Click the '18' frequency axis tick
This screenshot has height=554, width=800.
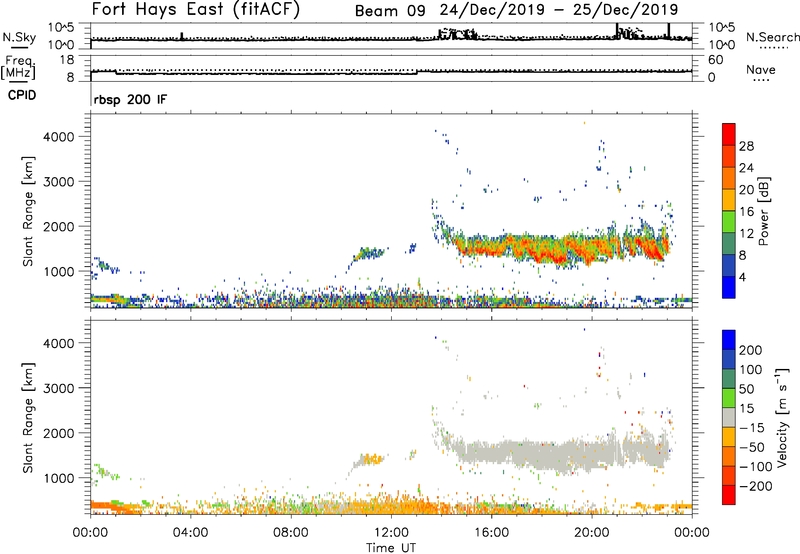pyautogui.click(x=67, y=60)
